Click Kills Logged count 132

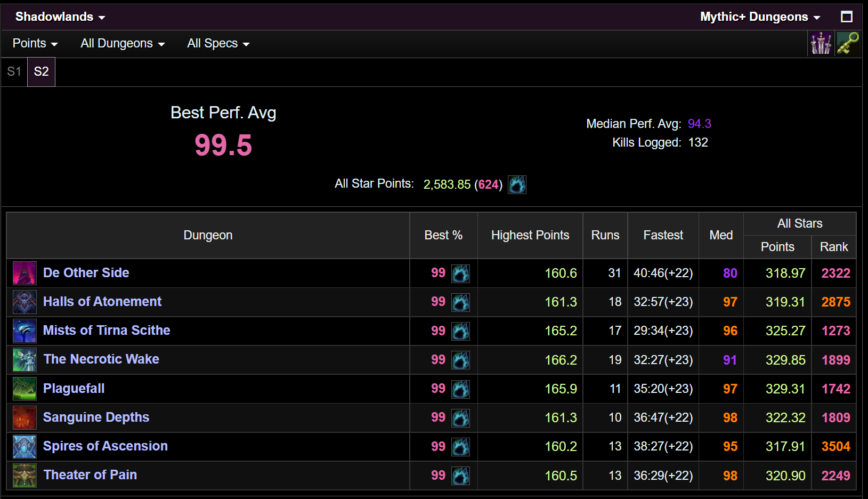[x=698, y=142]
